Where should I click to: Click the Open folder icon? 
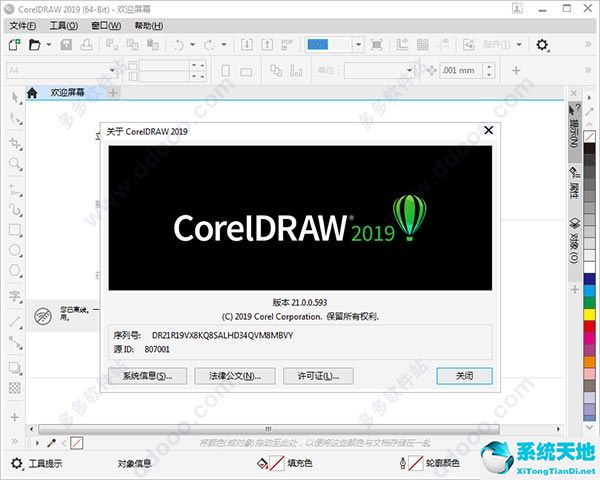[x=34, y=45]
